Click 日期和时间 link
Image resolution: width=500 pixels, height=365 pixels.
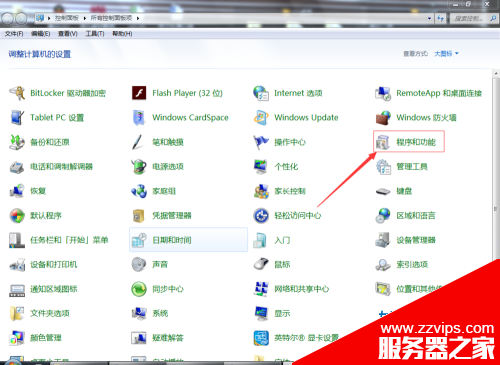pos(172,240)
